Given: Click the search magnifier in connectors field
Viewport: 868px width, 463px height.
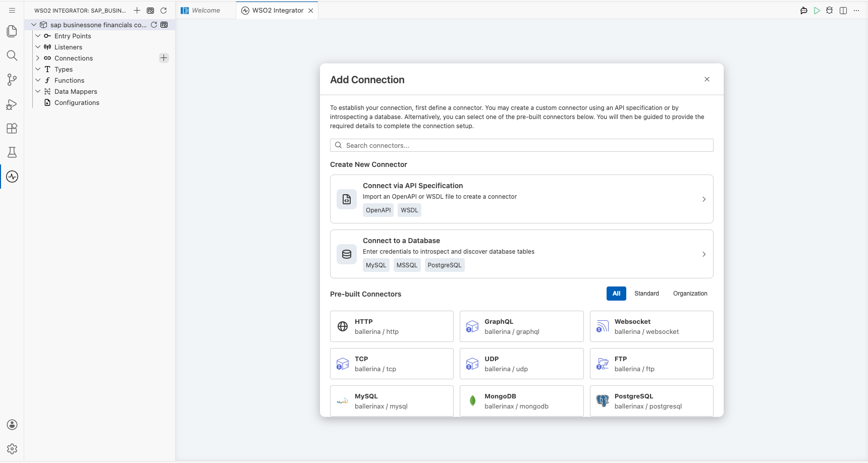Looking at the screenshot, I should [339, 145].
